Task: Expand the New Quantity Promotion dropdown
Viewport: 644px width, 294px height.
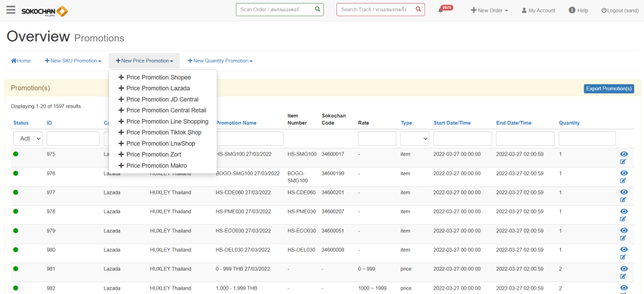Action: click(220, 61)
